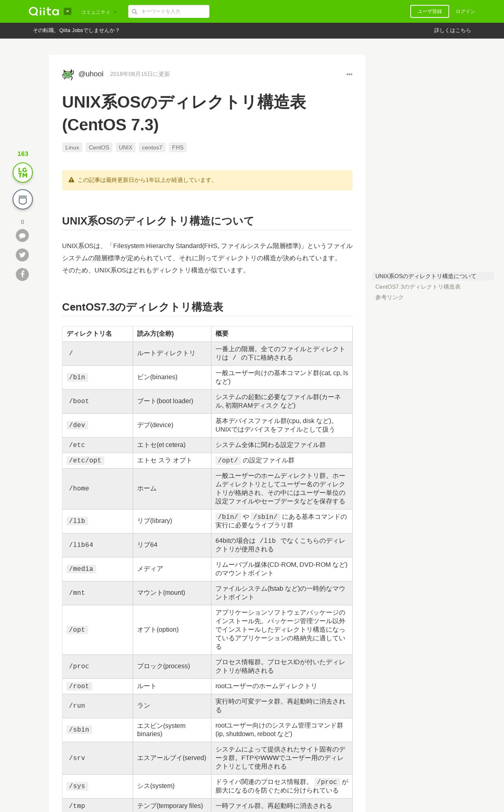
Task: Click the LGTM button
Action: point(23,173)
